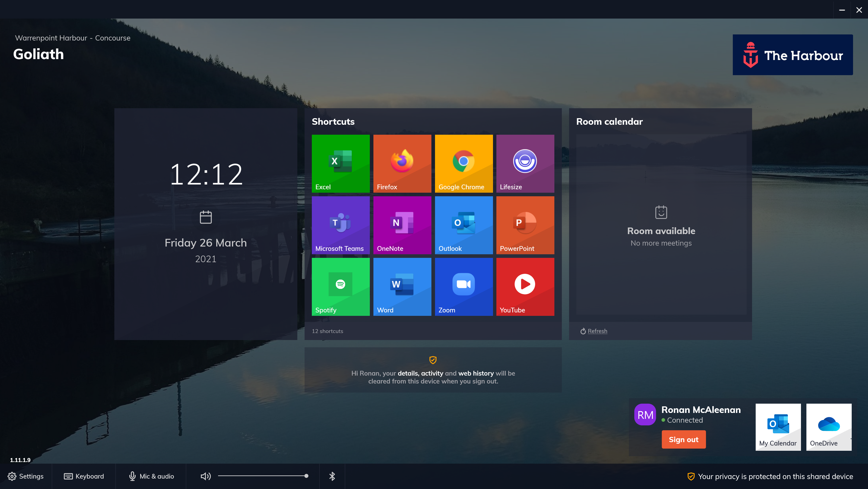Screen dimensions: 868x489
Task: Open the OneDrive tile
Action: (x=829, y=427)
